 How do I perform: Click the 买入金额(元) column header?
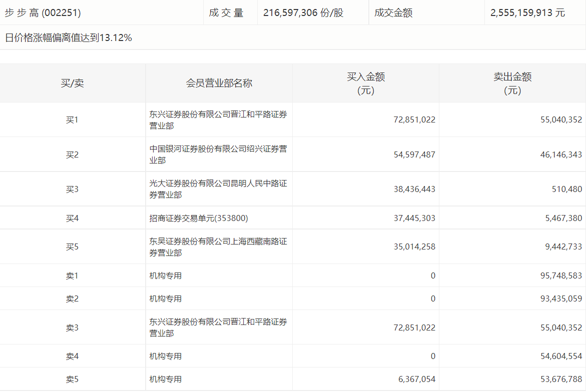click(x=365, y=83)
